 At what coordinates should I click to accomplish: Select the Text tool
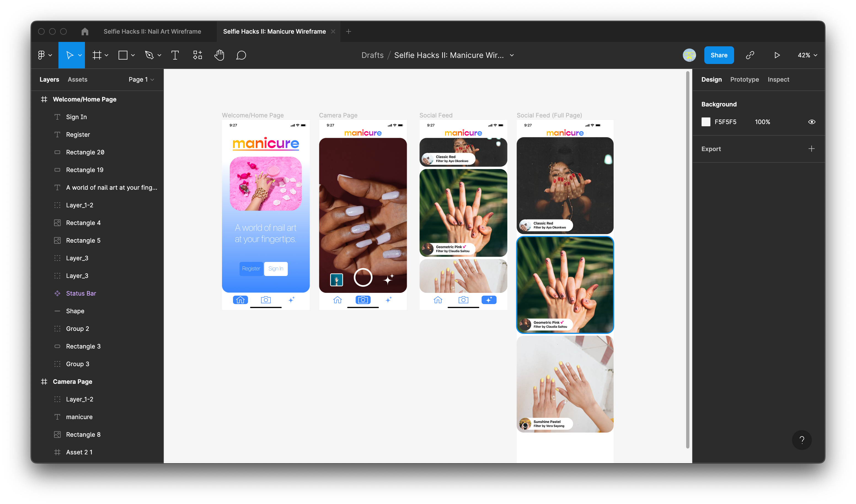point(175,55)
